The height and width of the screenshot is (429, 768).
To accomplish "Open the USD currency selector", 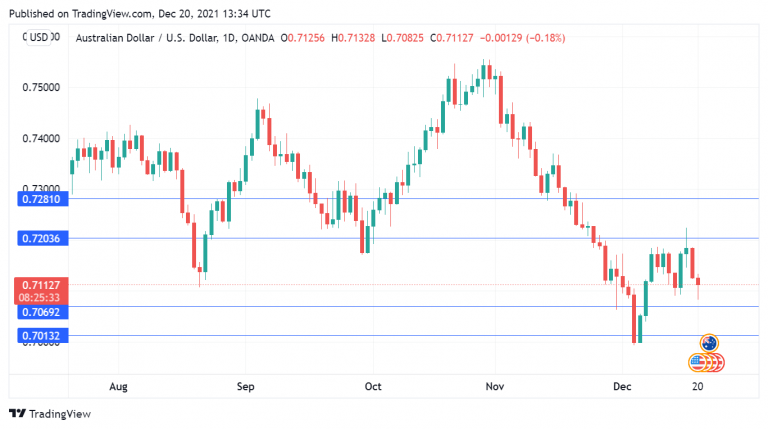I will click(40, 37).
